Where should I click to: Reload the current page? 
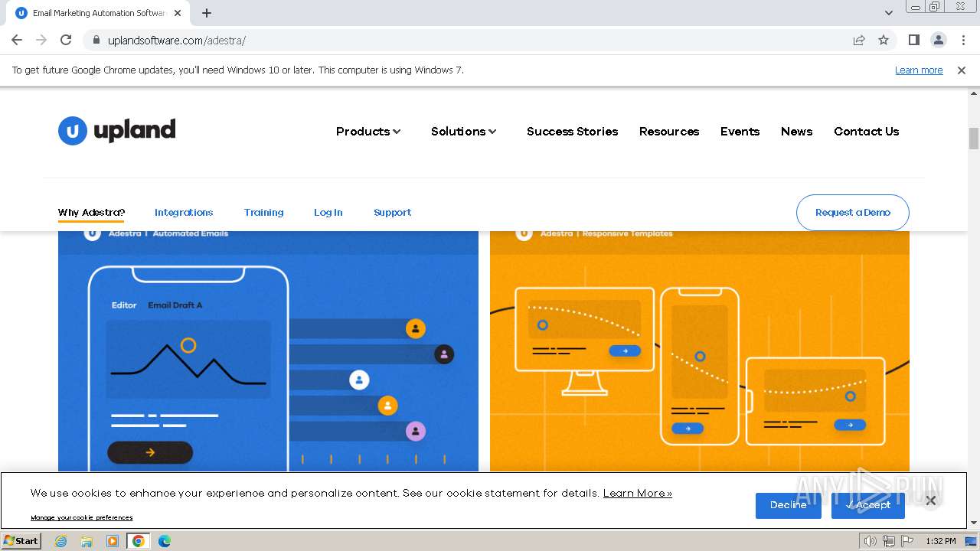tap(66, 40)
